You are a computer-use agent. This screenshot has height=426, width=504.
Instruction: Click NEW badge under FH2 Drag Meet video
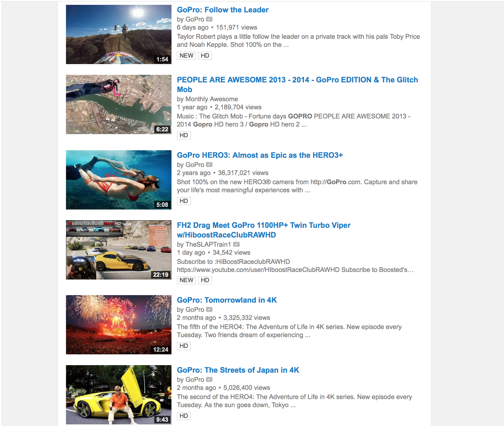pyautogui.click(x=186, y=280)
